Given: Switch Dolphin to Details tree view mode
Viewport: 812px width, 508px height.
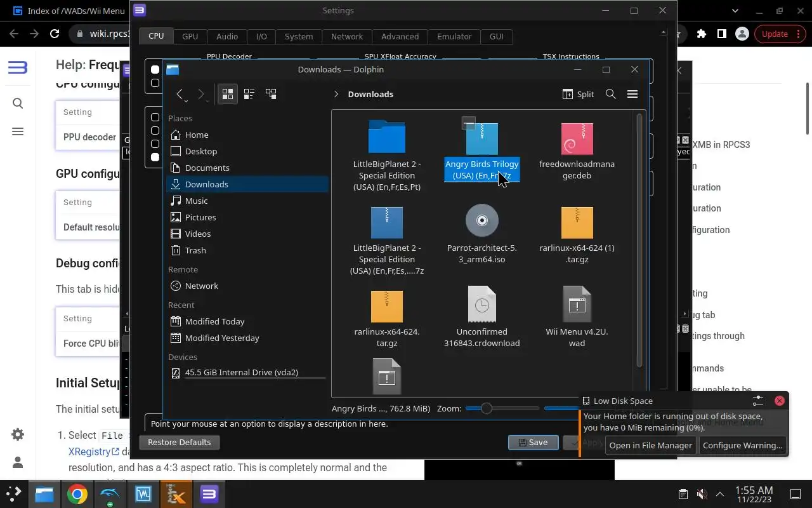Looking at the screenshot, I should (x=271, y=94).
